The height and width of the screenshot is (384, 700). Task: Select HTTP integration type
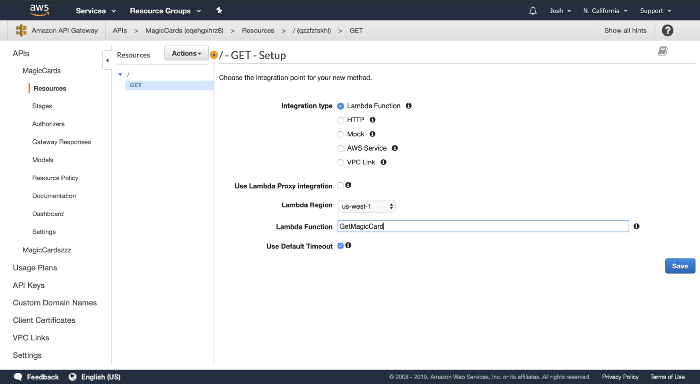(x=341, y=120)
